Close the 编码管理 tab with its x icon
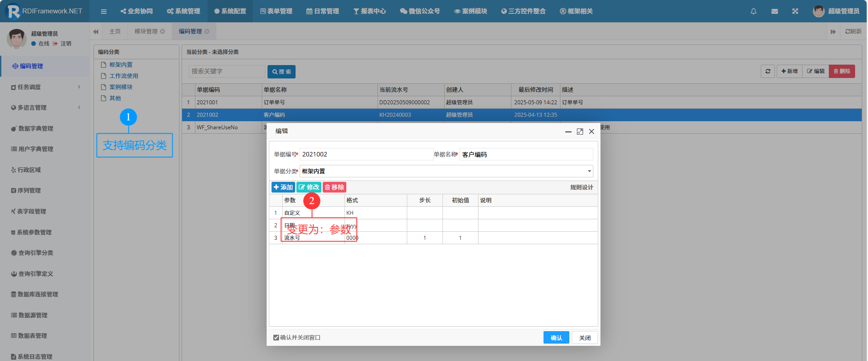 click(x=207, y=31)
